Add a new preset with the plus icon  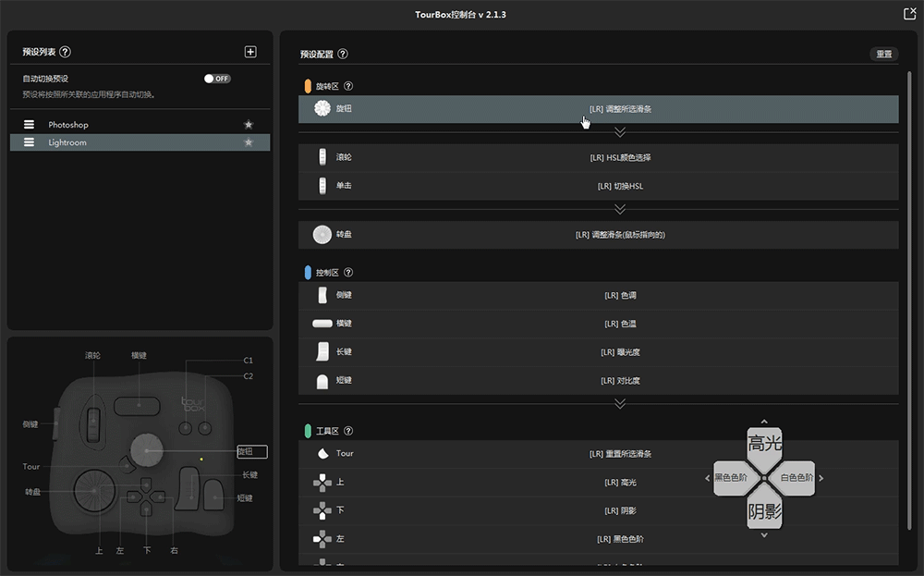click(x=250, y=52)
